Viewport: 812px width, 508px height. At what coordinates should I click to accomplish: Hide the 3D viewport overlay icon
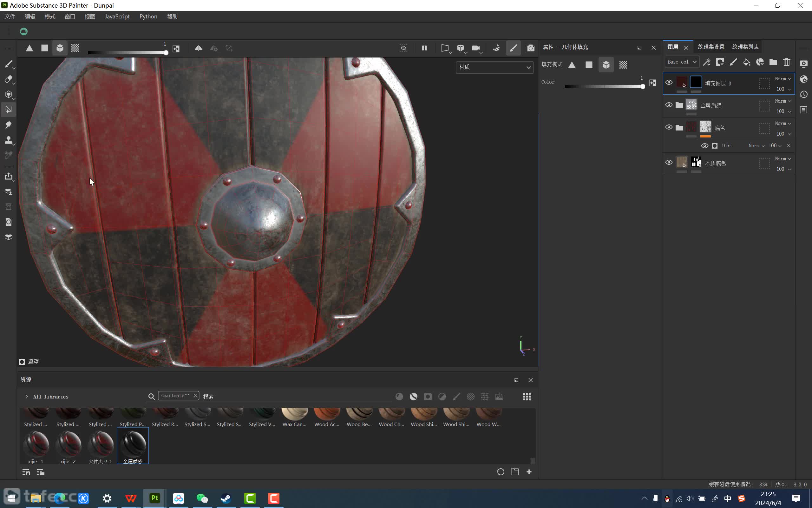(x=404, y=48)
